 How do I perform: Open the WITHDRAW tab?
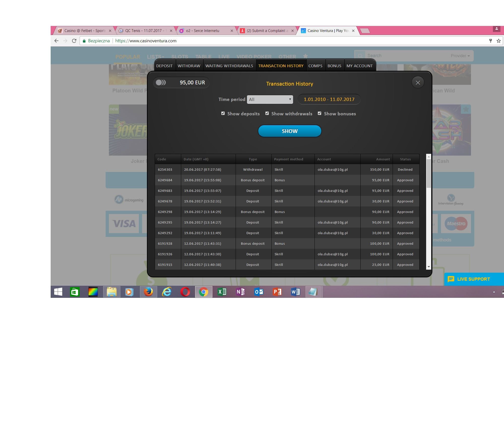click(189, 66)
